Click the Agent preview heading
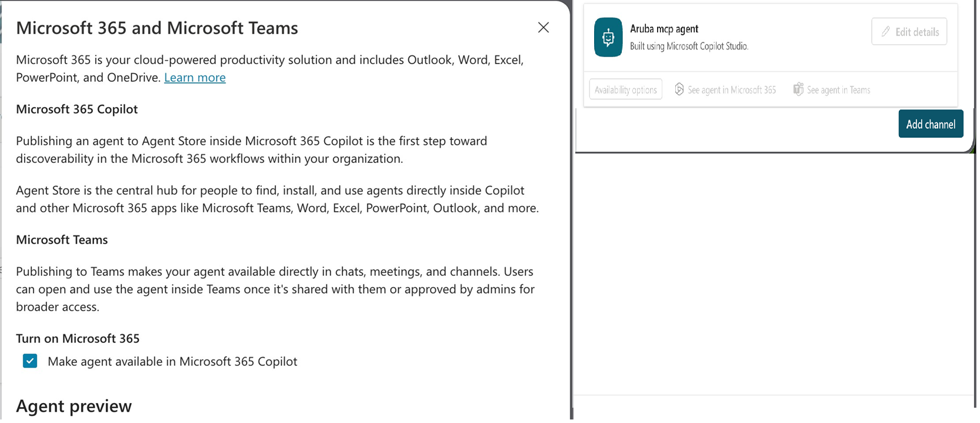Image resolution: width=980 pixels, height=423 pixels. [x=74, y=406]
